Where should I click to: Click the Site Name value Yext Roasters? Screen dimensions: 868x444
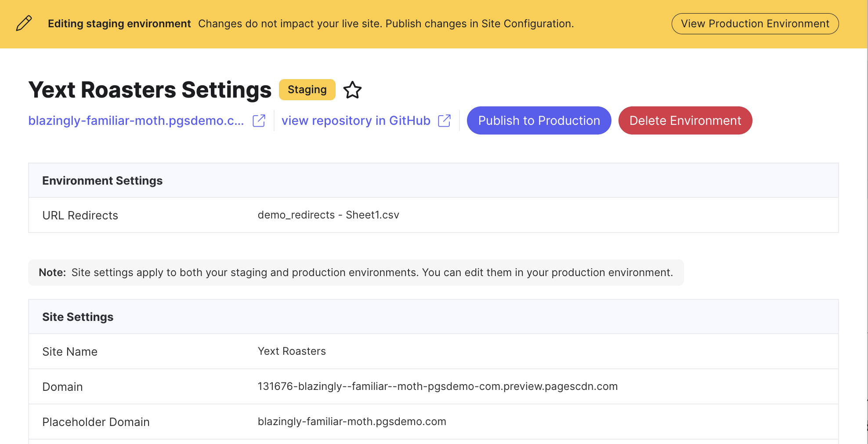point(292,351)
